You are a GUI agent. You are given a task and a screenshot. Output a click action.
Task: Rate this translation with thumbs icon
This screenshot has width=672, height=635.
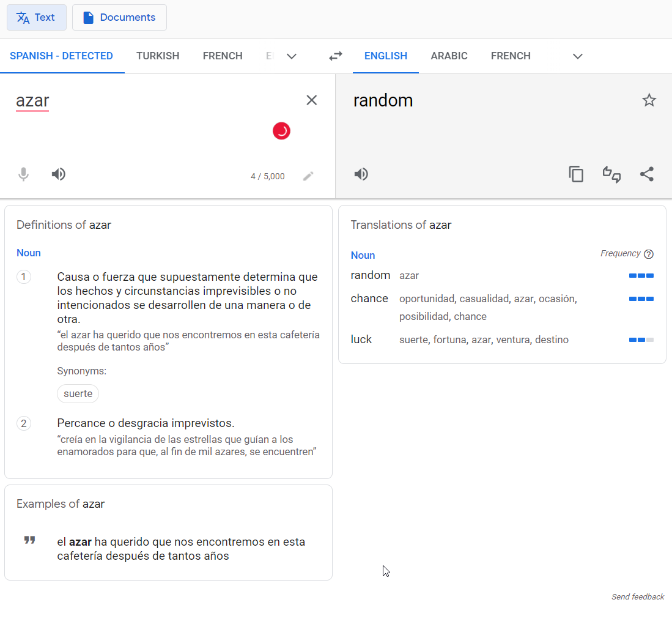611,175
